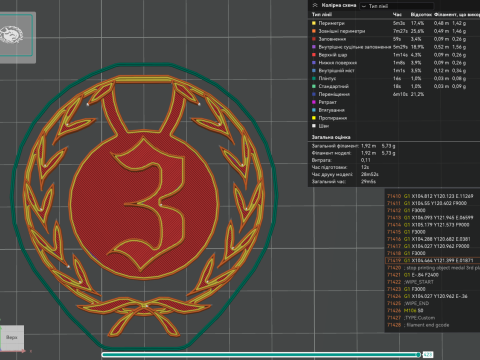Click the Загальний філамент value row
This screenshot has width=480, height=360.
click(x=353, y=146)
